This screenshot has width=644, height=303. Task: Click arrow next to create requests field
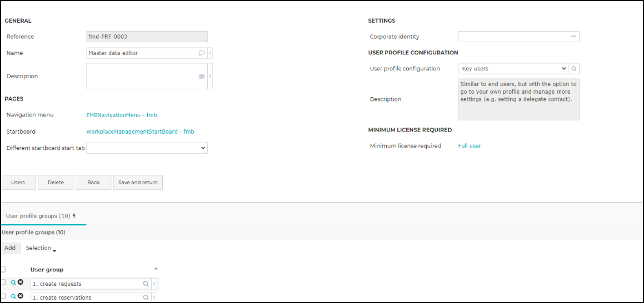pos(154,284)
